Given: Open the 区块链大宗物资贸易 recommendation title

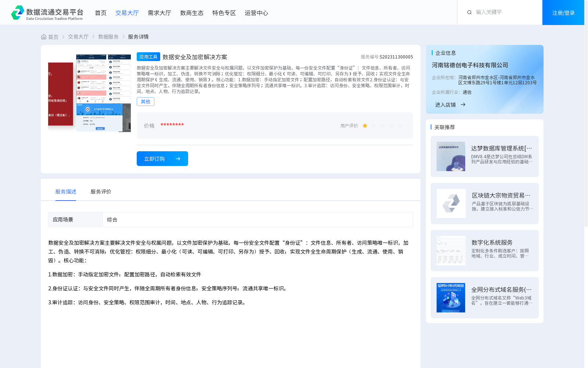Looking at the screenshot, I should (x=501, y=195).
